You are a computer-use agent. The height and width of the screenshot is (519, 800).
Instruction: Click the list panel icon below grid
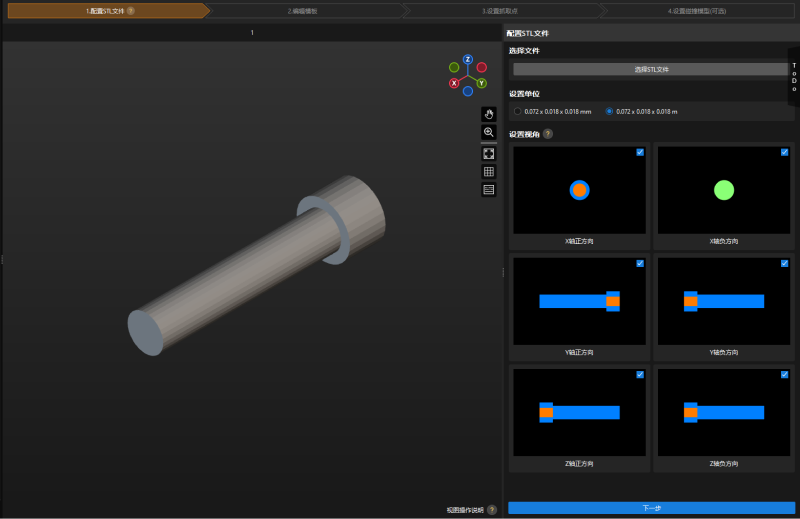[x=488, y=189]
